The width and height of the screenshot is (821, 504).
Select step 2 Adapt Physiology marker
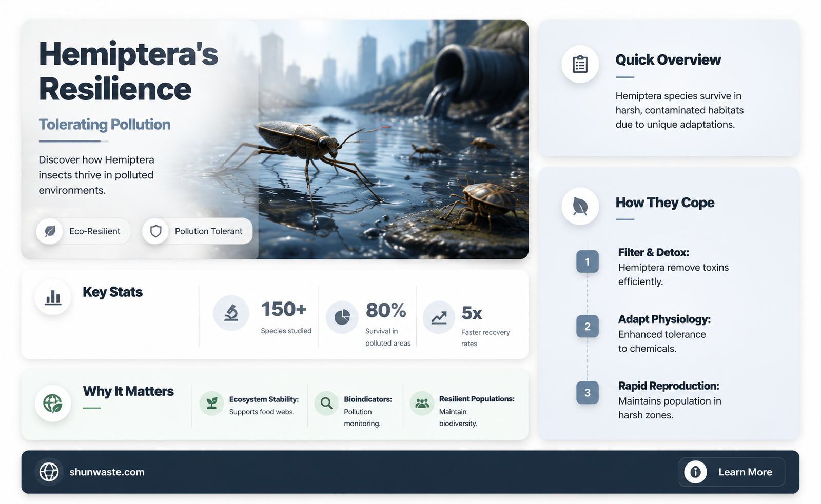click(x=588, y=326)
